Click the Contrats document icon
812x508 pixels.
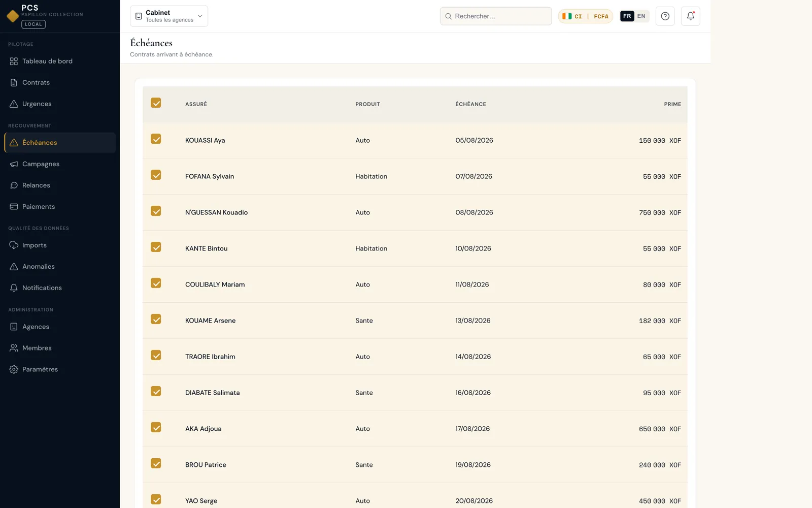(x=14, y=83)
